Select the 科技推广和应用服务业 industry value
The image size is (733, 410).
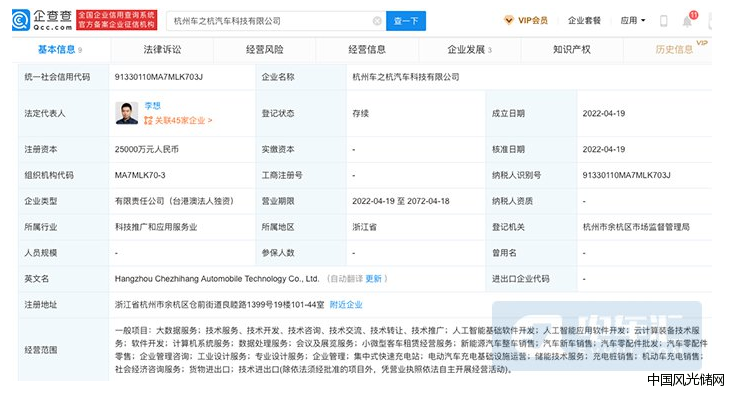(156, 227)
